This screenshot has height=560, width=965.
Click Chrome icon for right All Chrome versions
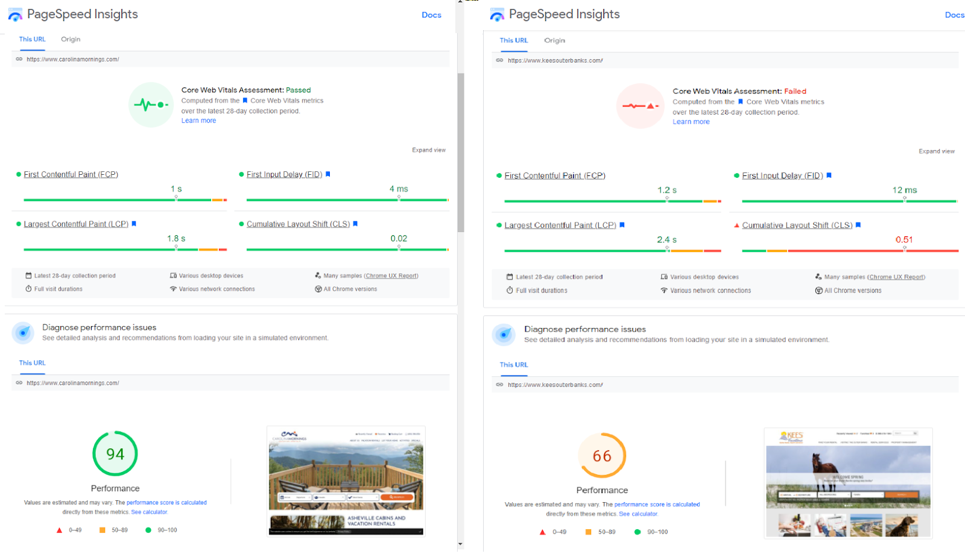pyautogui.click(x=818, y=291)
